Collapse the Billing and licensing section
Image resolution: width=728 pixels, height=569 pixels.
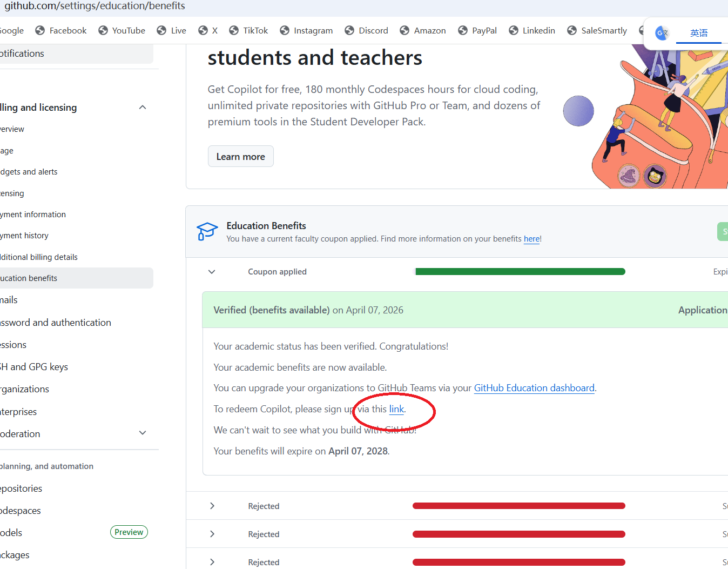click(143, 108)
